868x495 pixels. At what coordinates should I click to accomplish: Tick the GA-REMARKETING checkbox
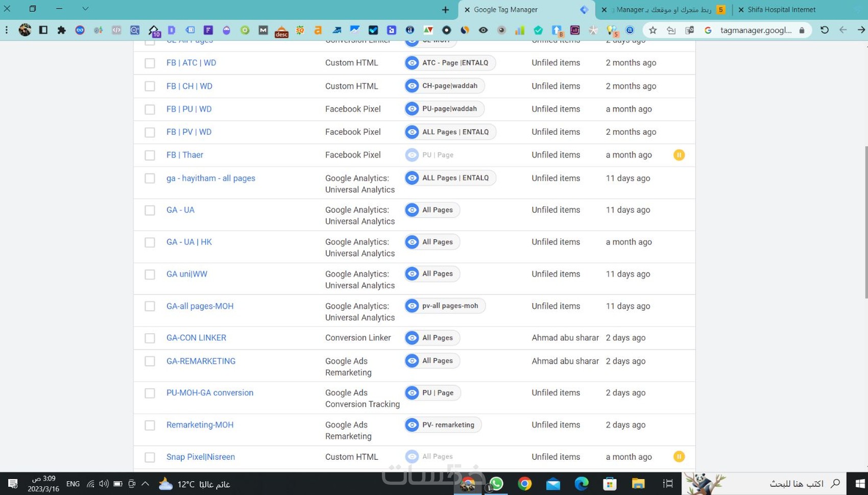pos(150,361)
